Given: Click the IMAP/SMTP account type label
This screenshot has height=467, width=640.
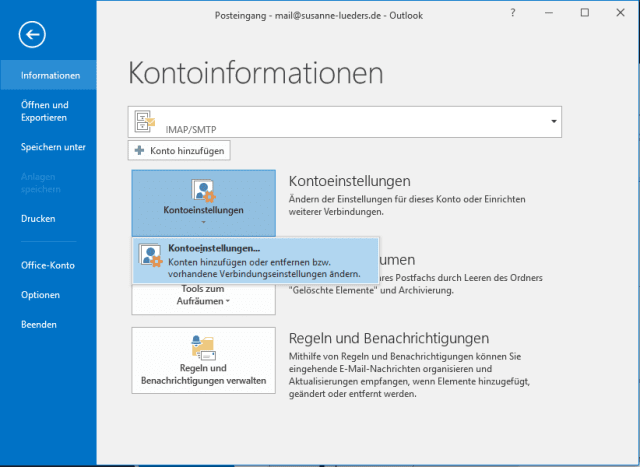Looking at the screenshot, I should point(191,130).
